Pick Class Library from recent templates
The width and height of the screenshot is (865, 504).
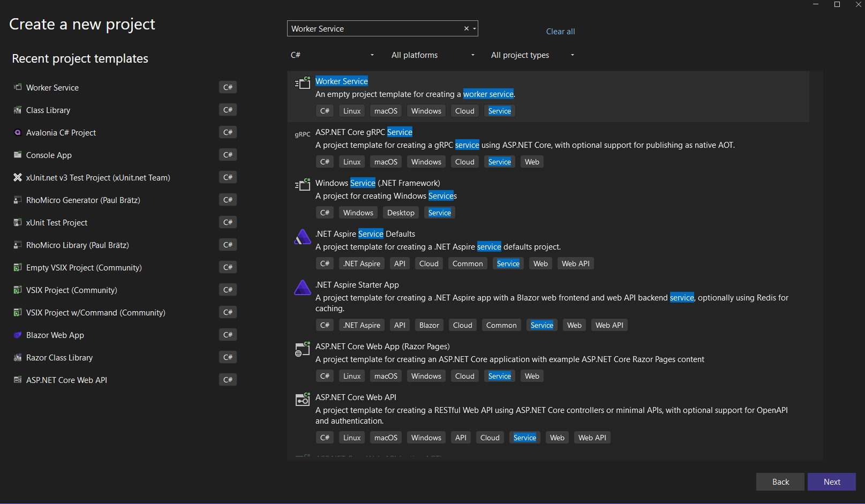48,110
